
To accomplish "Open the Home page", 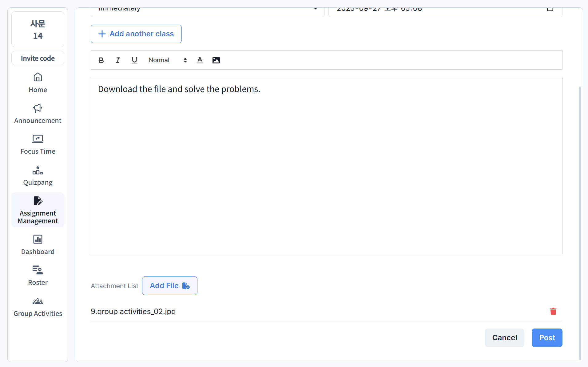I will point(38,83).
